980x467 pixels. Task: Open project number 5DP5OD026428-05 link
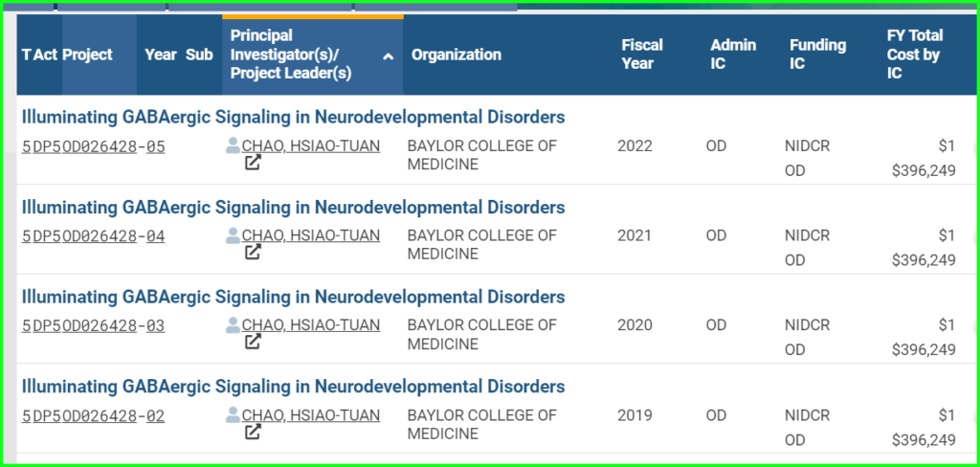click(x=93, y=146)
